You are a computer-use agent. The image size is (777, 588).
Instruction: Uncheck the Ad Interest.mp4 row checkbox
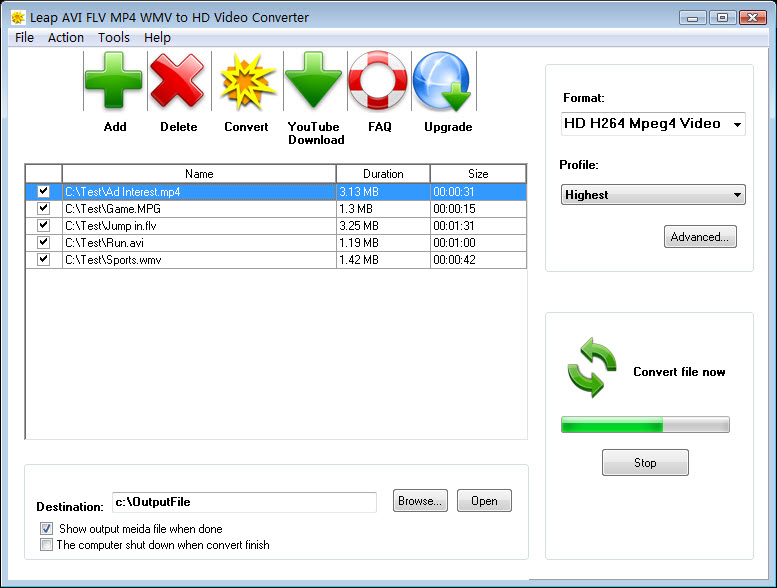[x=44, y=191]
